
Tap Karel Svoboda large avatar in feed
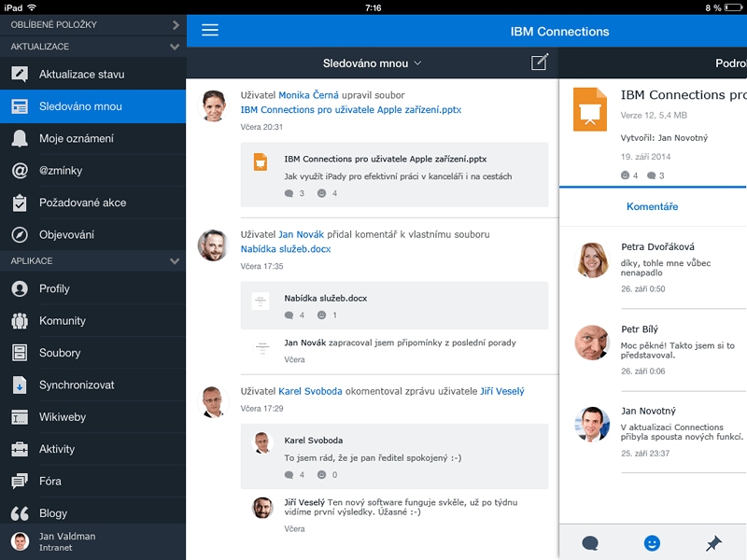214,402
